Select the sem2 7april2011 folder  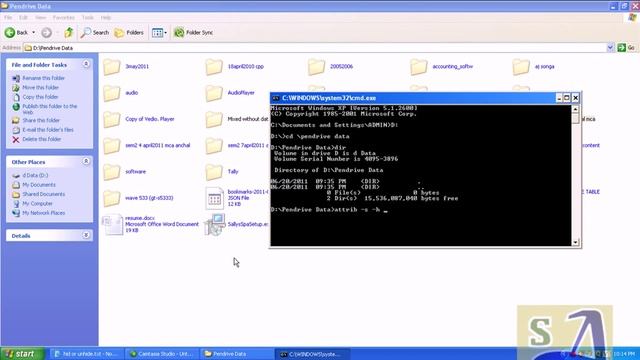point(237,146)
